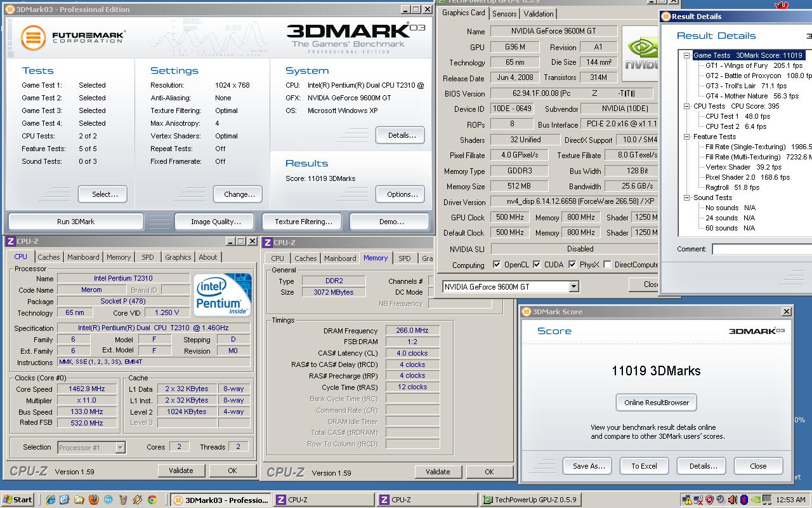Viewport: 812px width, 508px height.
Task: Click the Details... button under System
Action: pyautogui.click(x=400, y=135)
